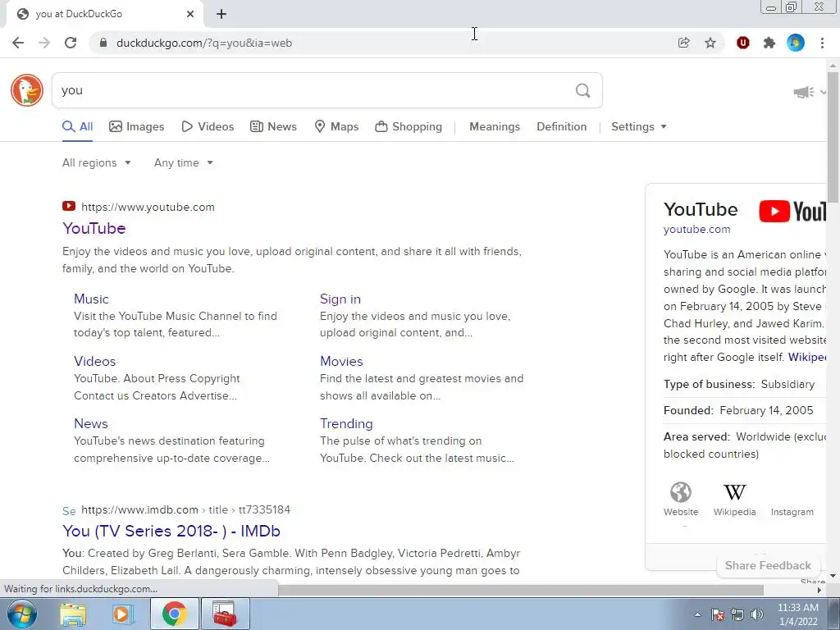Image resolution: width=840 pixels, height=630 pixels.
Task: Click the YouTube favicon next to youtube.com URL
Action: [69, 206]
